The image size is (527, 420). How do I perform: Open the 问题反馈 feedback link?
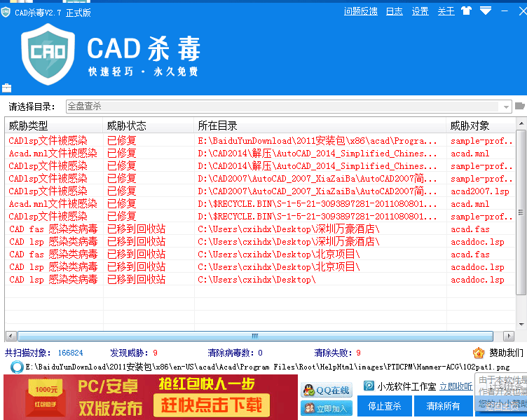coord(360,11)
